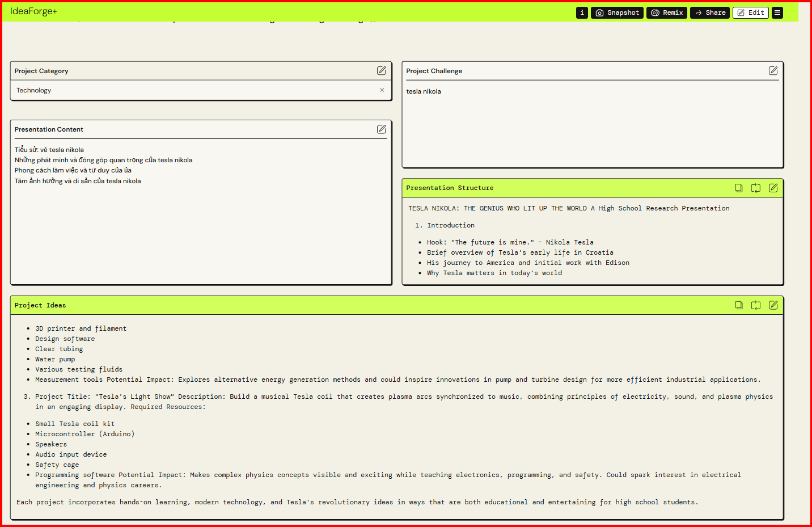
Task: Click the 'Each project incorporates' closing paragraph
Action: pyautogui.click(x=357, y=502)
